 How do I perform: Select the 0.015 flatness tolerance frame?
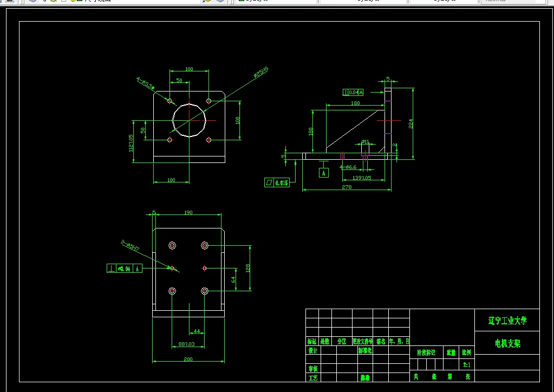(x=277, y=182)
